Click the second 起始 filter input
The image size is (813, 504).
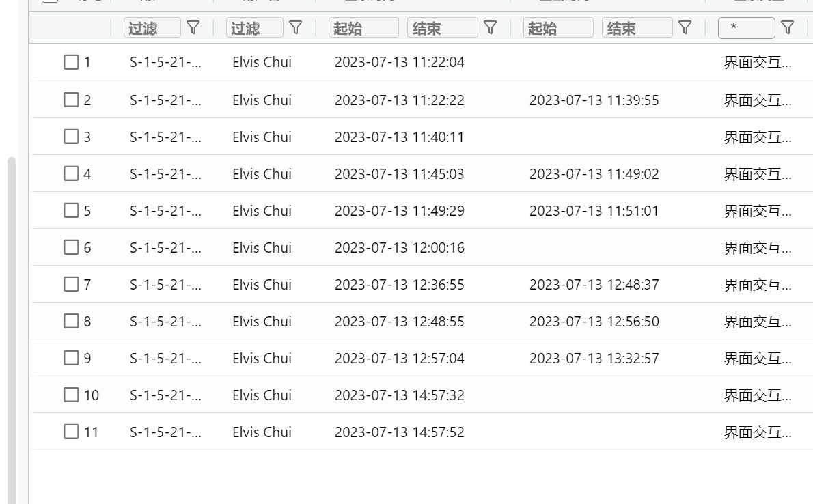(x=558, y=28)
